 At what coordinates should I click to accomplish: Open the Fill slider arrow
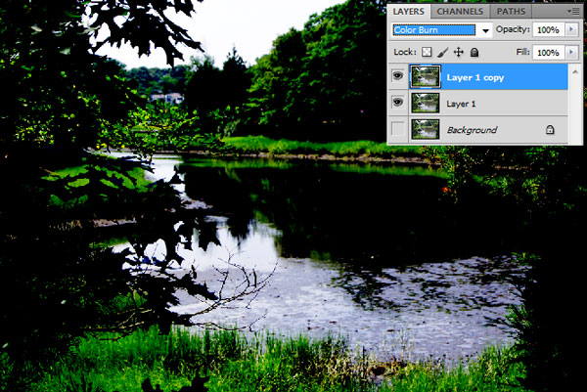point(571,53)
